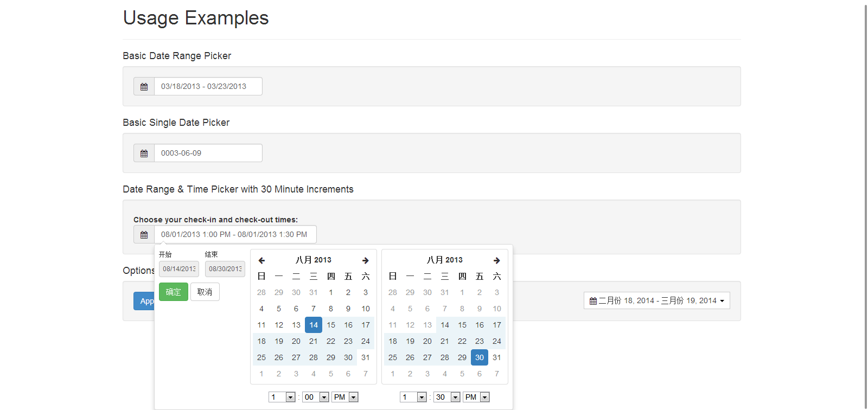868x410 pixels.
Task: Click the 08/01/2013 1:00 PM range input
Action: click(235, 234)
